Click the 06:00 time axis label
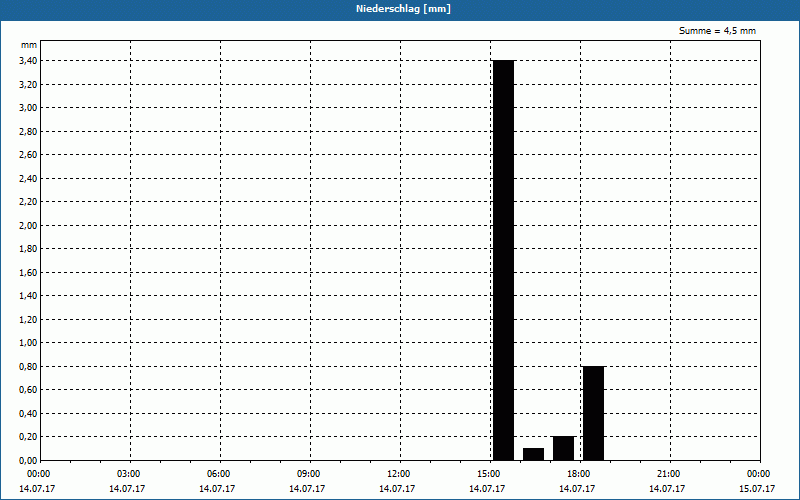Screen dimensions: 800x500 (219, 474)
